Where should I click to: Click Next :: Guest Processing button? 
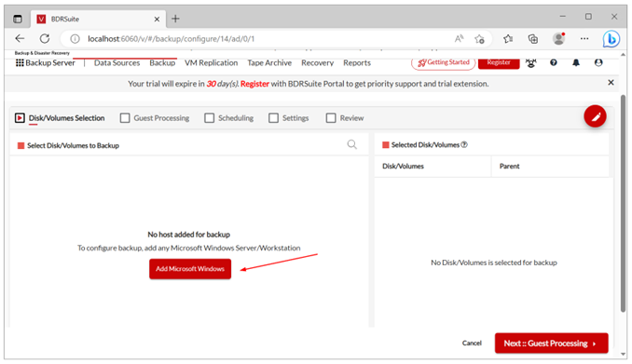coord(552,344)
